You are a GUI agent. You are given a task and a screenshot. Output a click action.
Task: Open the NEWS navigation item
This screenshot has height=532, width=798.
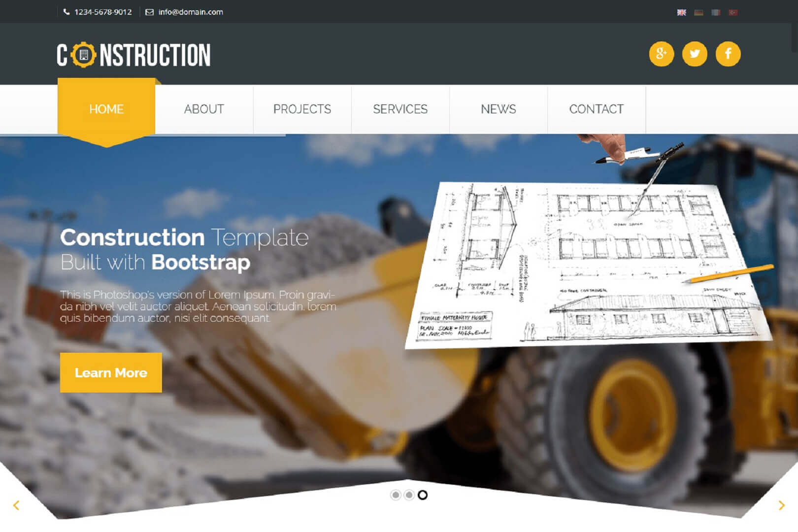(498, 109)
